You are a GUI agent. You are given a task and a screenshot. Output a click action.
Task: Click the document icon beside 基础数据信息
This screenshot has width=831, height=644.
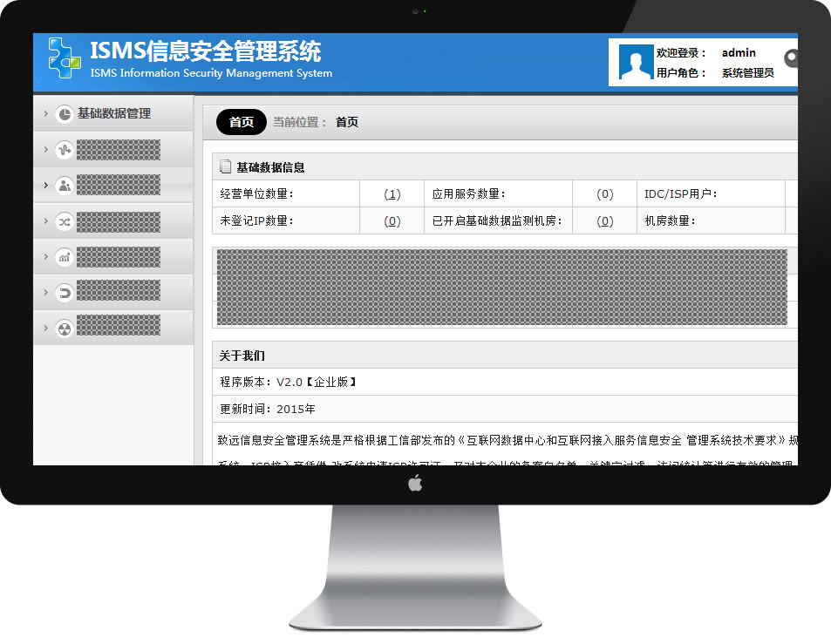(x=225, y=166)
